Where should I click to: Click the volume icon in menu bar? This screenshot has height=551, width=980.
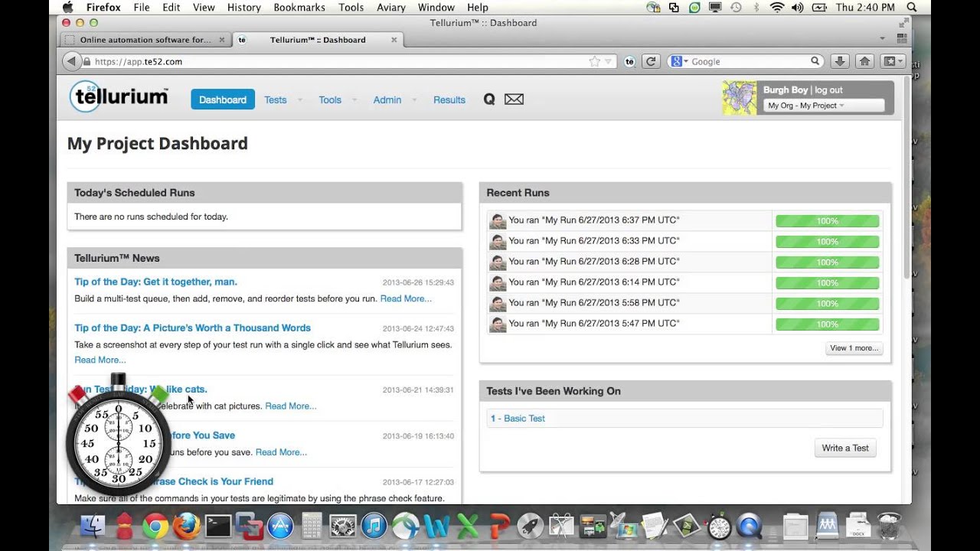(798, 7)
